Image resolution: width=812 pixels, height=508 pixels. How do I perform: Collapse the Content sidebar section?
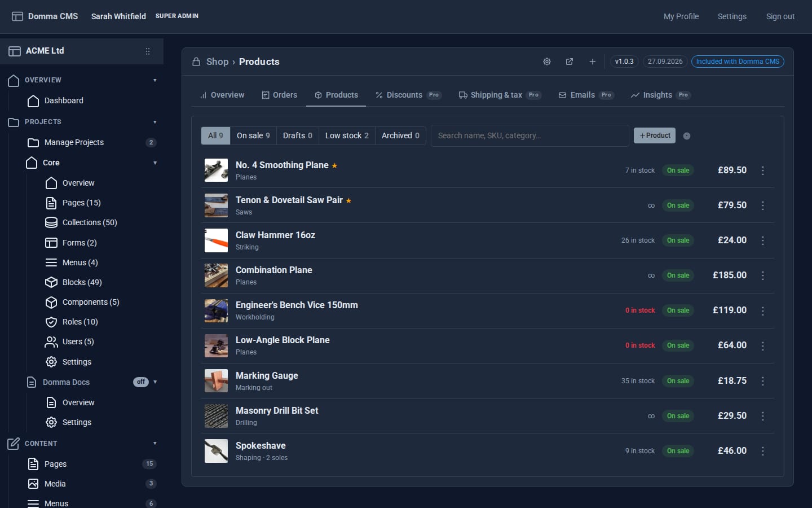(x=155, y=443)
